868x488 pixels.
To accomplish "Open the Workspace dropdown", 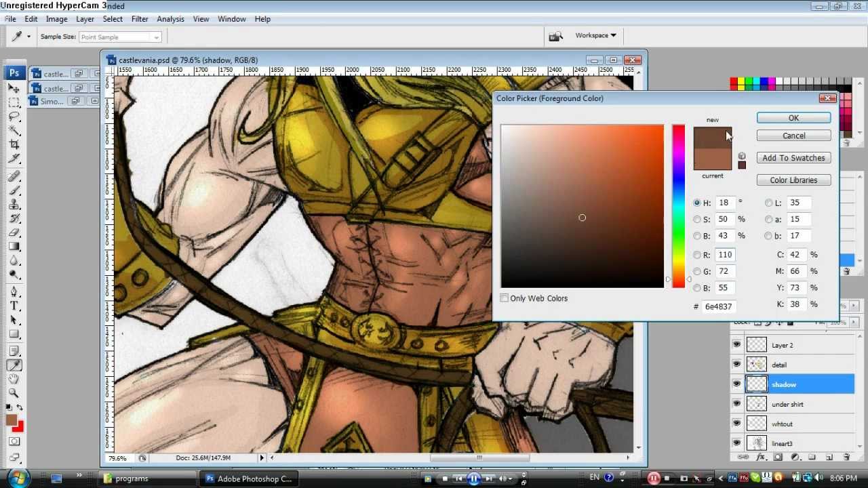I will pos(595,35).
